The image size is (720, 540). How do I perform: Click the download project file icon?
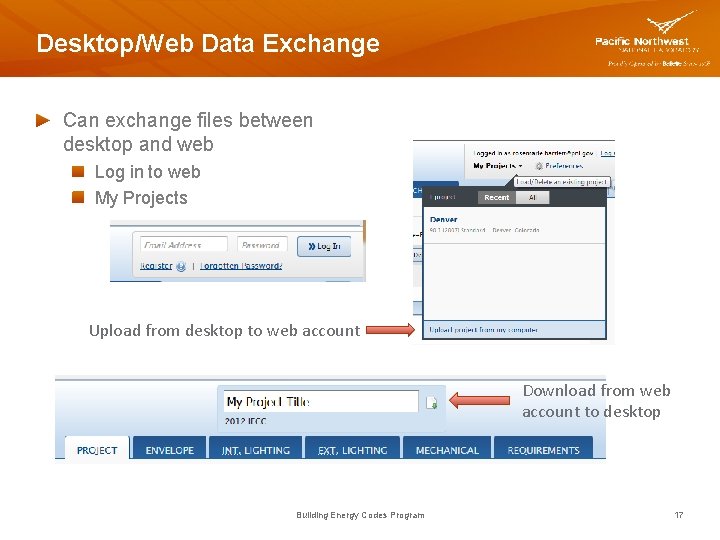pyautogui.click(x=432, y=403)
